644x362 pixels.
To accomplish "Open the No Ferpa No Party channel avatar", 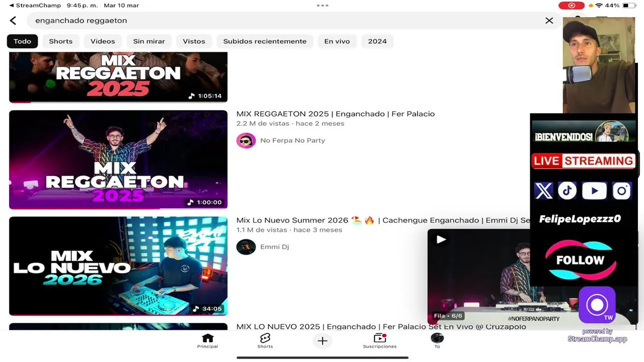I will [246, 140].
